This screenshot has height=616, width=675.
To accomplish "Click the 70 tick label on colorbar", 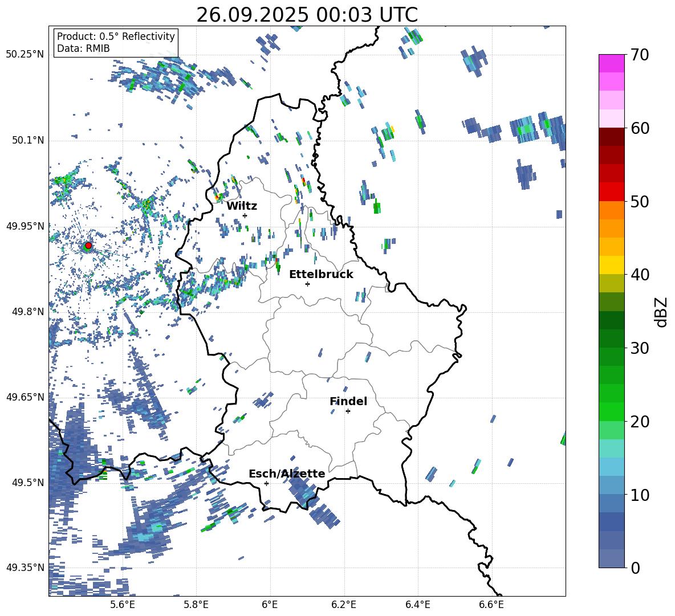I will coord(642,55).
